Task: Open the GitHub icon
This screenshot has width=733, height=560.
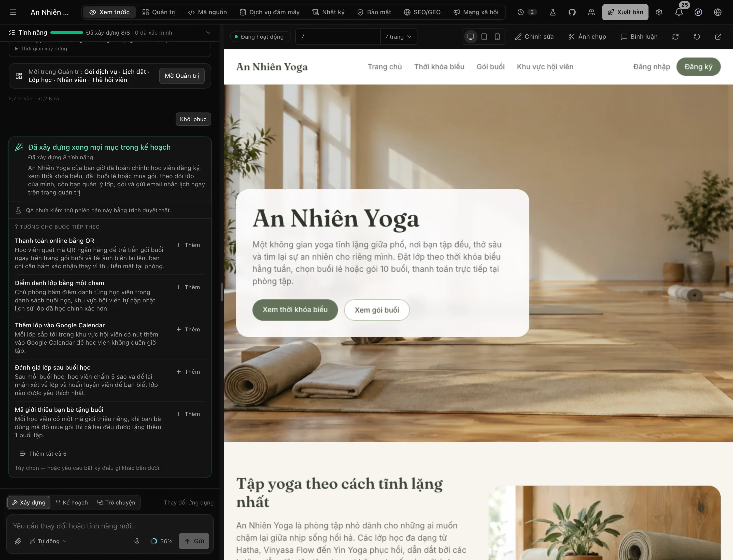Action: [x=572, y=12]
